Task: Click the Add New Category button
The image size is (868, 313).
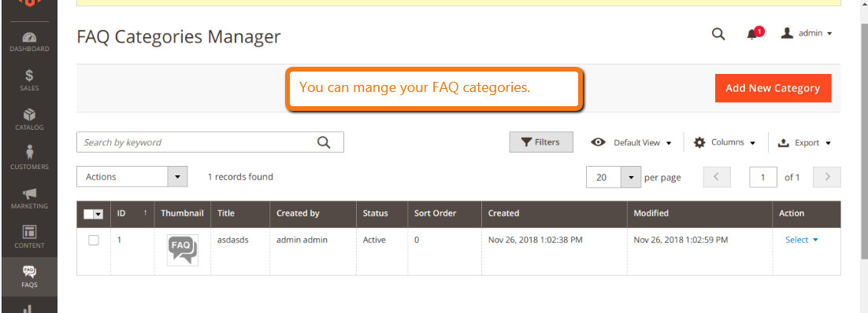Action: pyautogui.click(x=773, y=88)
